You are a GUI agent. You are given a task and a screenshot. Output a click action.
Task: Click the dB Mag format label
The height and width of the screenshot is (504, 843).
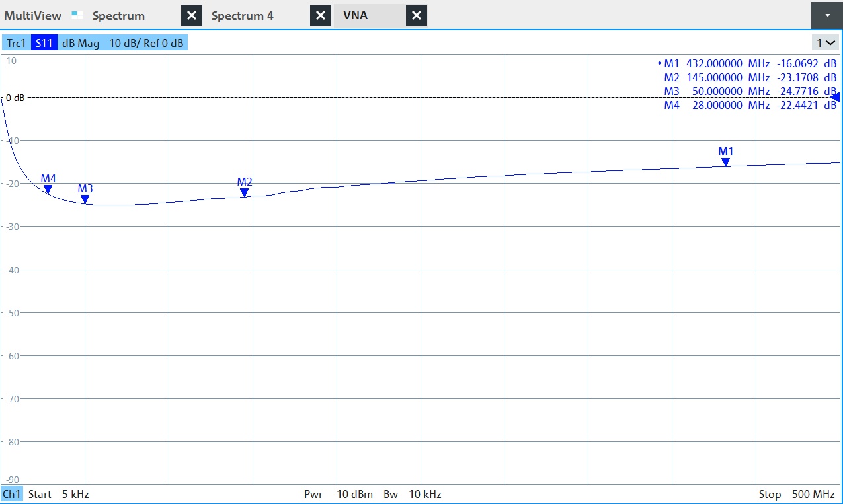coord(81,44)
